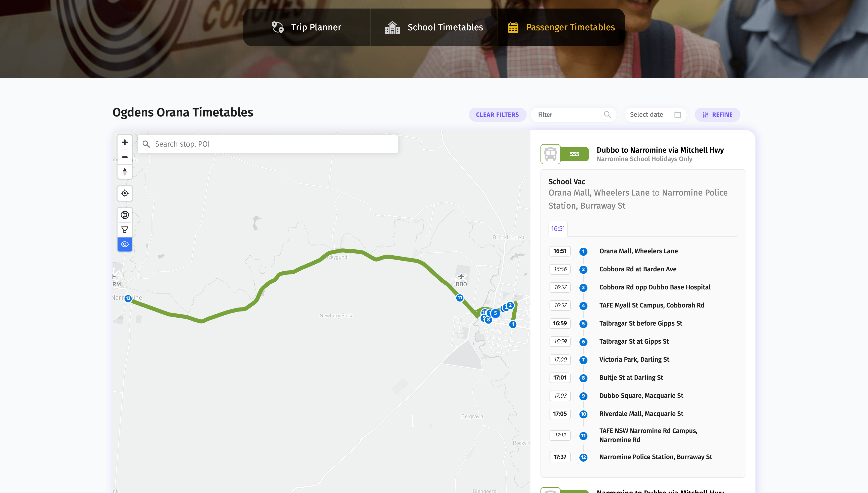
Task: Reset map bearing with compass icon
Action: coord(125,172)
